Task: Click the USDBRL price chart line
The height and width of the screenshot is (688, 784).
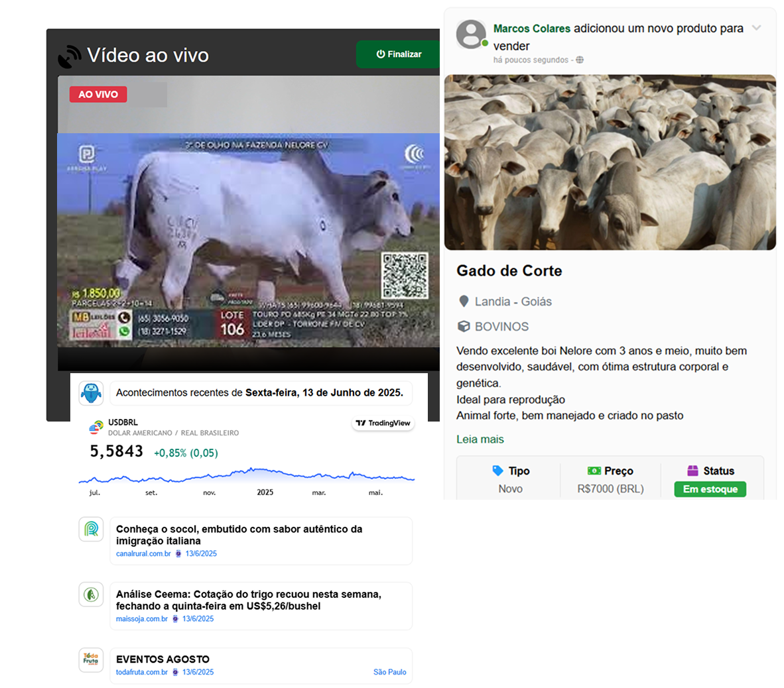Action: point(246,475)
